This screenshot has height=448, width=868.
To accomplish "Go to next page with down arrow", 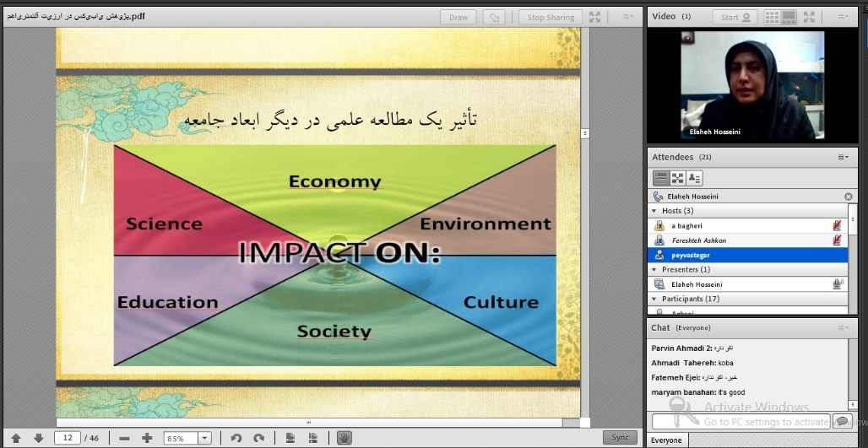I will pos(38,438).
